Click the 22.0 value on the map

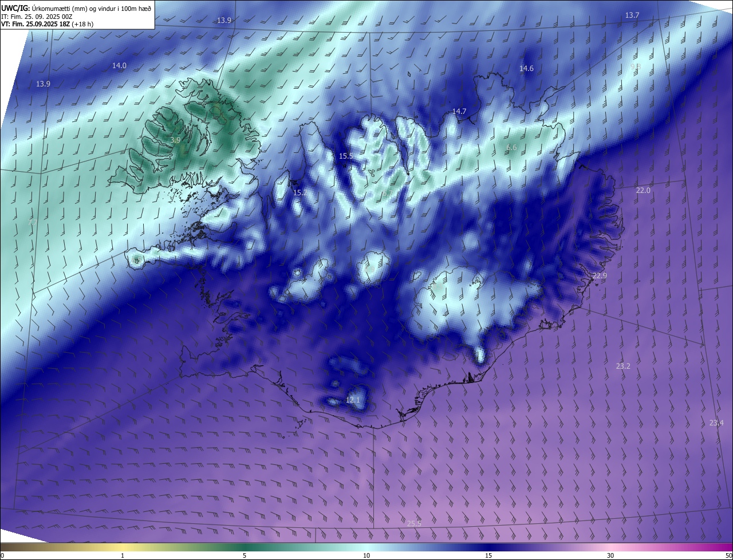643,190
